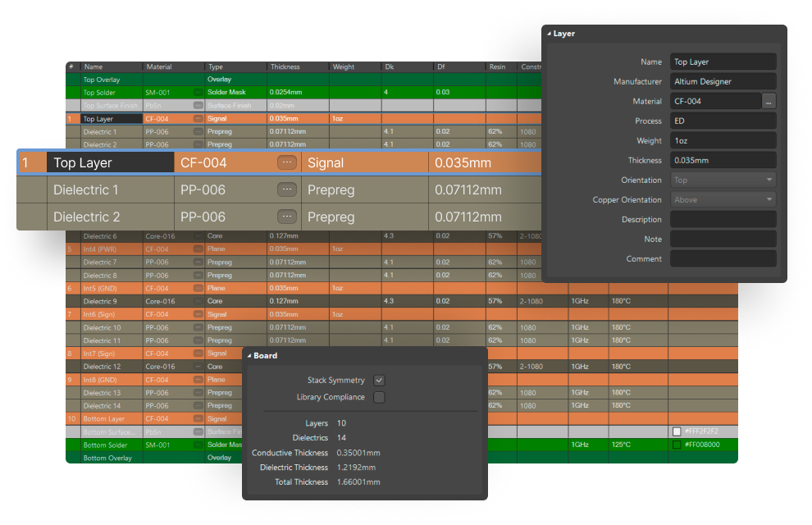
Task: Open the Copper Orientation dropdown
Action: pyautogui.click(x=723, y=200)
